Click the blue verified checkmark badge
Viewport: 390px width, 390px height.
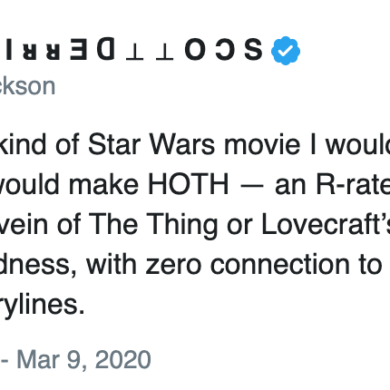pos(286,50)
